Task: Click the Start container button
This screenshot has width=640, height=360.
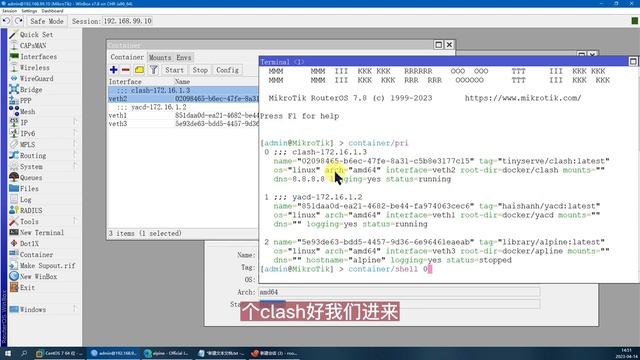Action: (174, 70)
